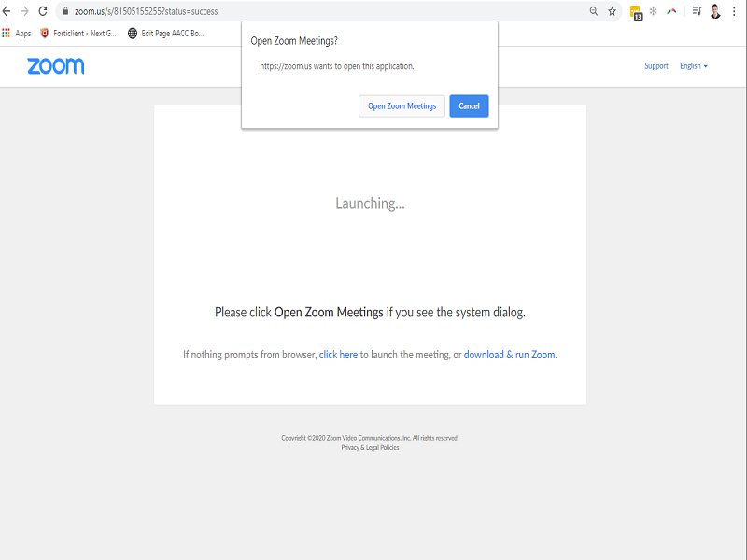This screenshot has height=560, width=747.
Task: Bookmark this page with the star icon
Action: [613, 11]
